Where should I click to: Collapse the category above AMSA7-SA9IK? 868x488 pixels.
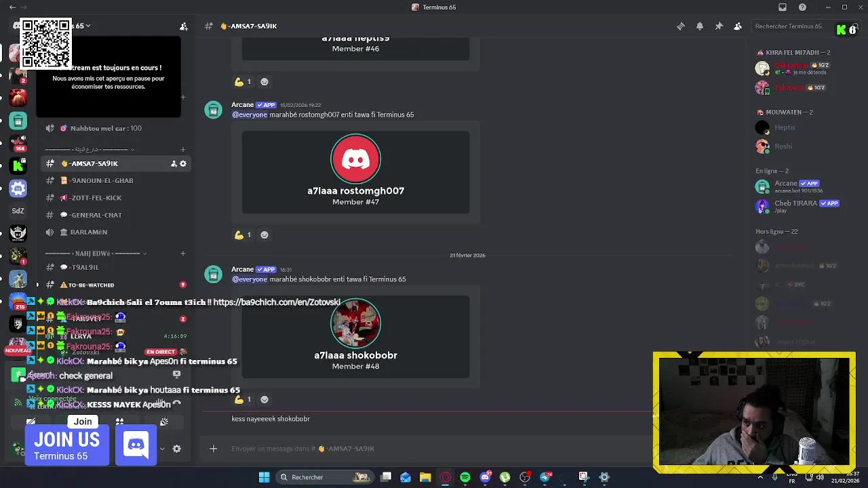click(90, 149)
